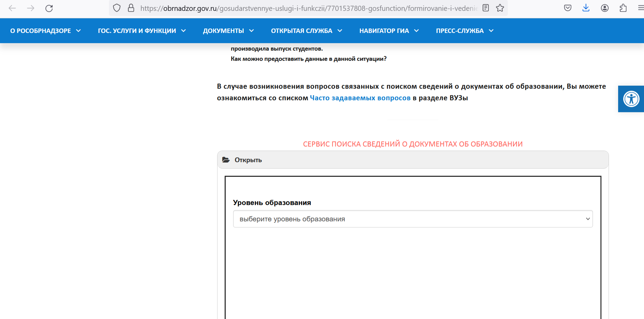Click the site security padlock icon
Viewport: 644px width, 319px height.
(131, 8)
